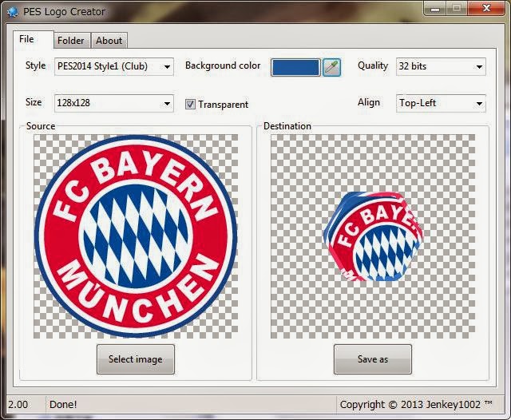Screen dimensions: 511x420
Task: Switch to the File tab
Action: click(34, 40)
